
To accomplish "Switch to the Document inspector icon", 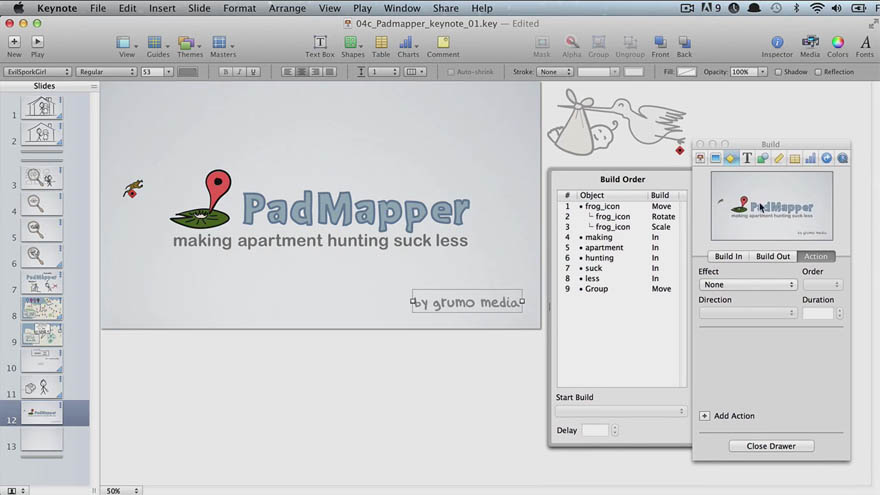I will click(x=700, y=159).
